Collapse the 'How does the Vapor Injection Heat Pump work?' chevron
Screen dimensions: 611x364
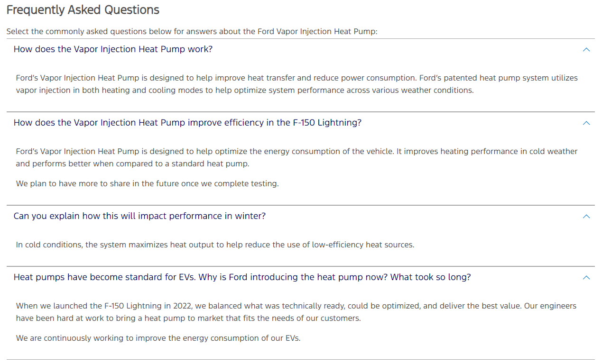pos(586,49)
